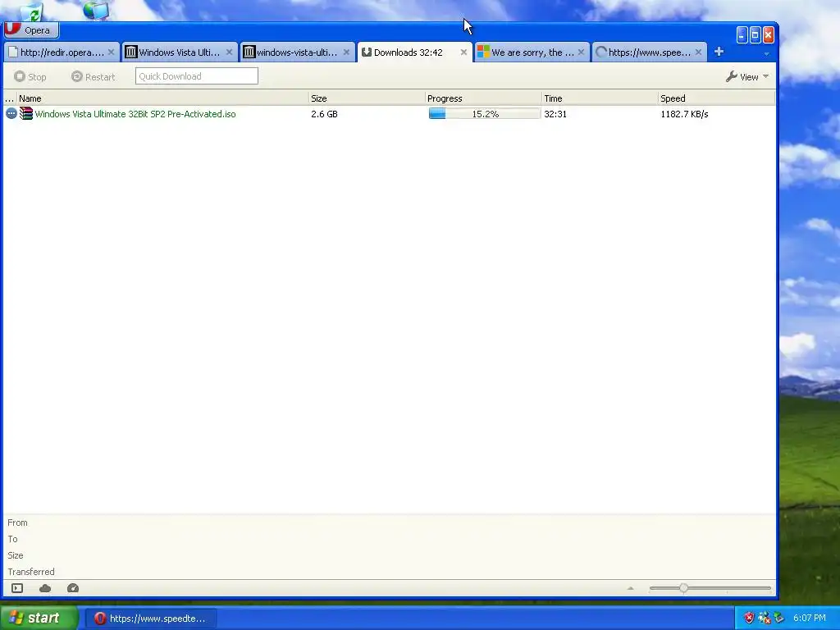Screen dimensions: 840x630
Task: Close the redir.opera tab
Action: [111, 52]
